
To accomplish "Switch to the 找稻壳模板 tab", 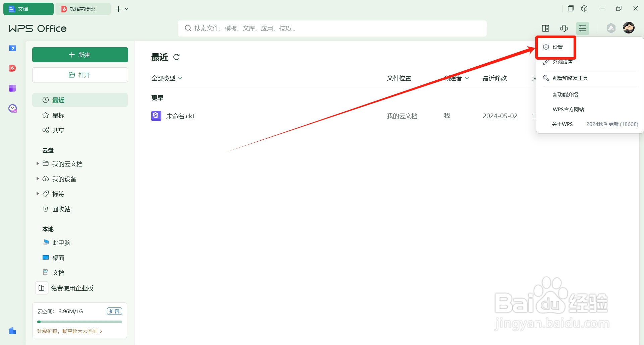I will (x=83, y=9).
